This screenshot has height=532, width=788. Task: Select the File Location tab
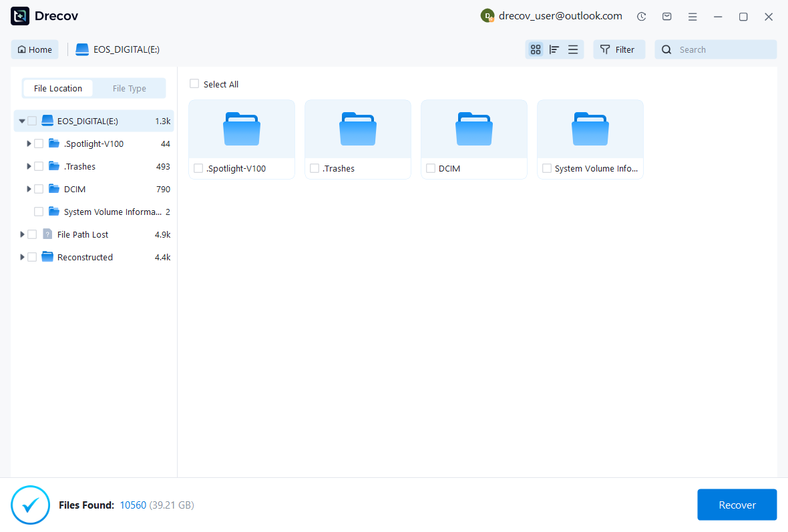pyautogui.click(x=58, y=88)
